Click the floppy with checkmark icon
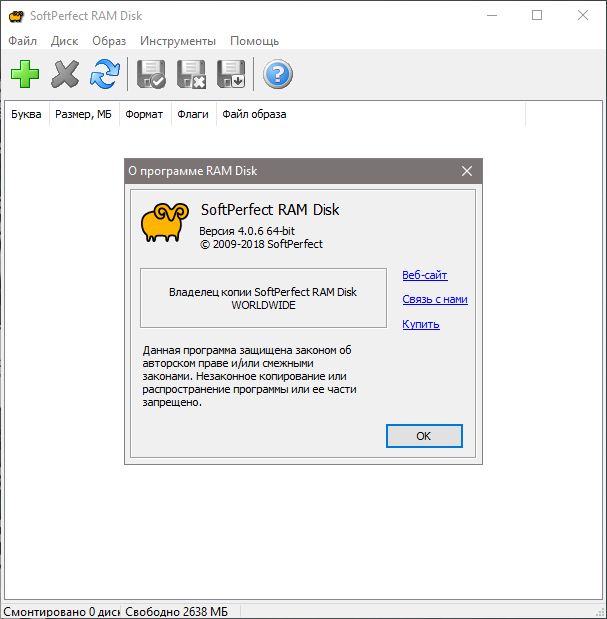 pyautogui.click(x=151, y=74)
